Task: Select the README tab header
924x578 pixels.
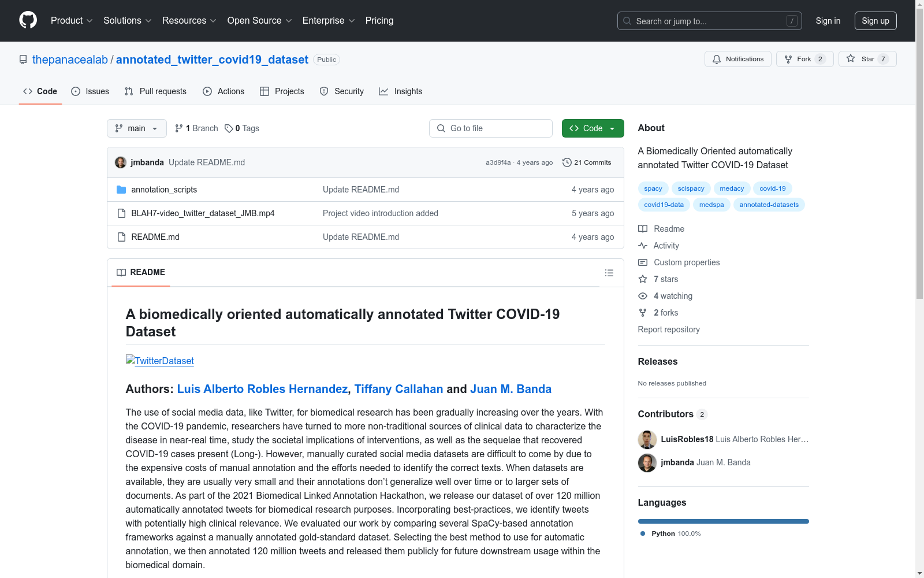Action: [141, 272]
